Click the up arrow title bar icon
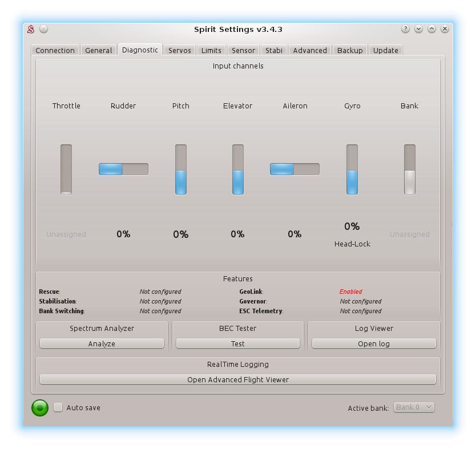 (431, 29)
